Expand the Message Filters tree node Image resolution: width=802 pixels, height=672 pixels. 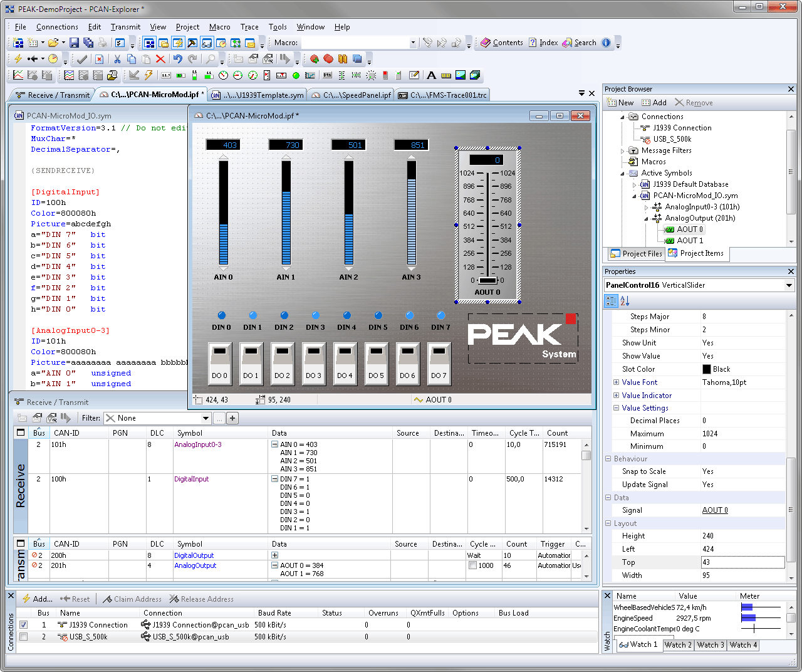tap(623, 150)
